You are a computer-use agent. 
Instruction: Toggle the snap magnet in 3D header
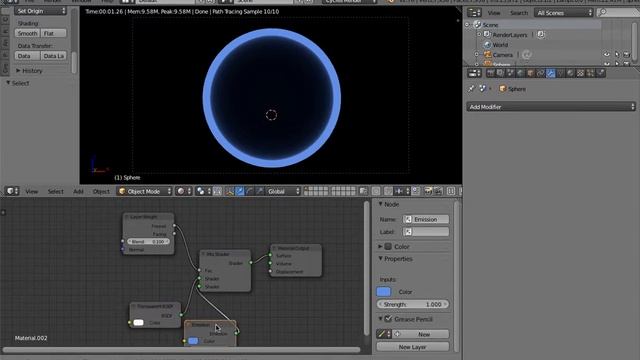388,191
